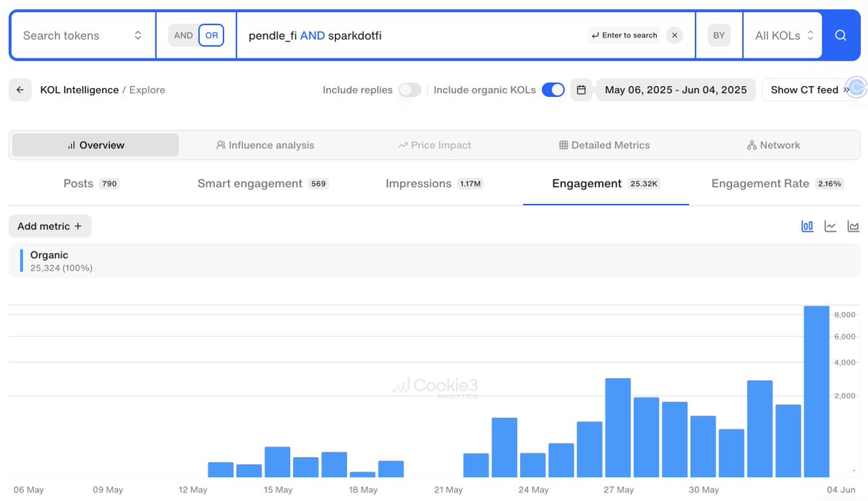
Task: Open the May 06 – Jun 04 date range
Action: (x=676, y=90)
